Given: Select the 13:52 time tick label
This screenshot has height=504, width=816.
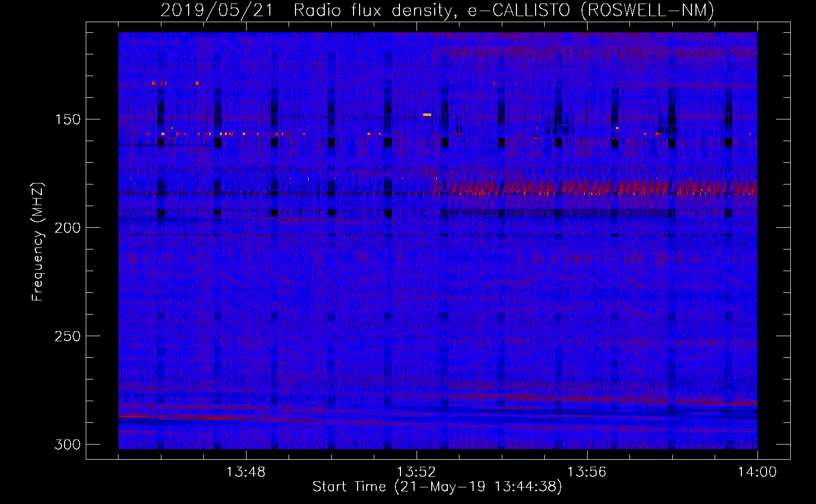Looking at the screenshot, I should pos(416,472).
